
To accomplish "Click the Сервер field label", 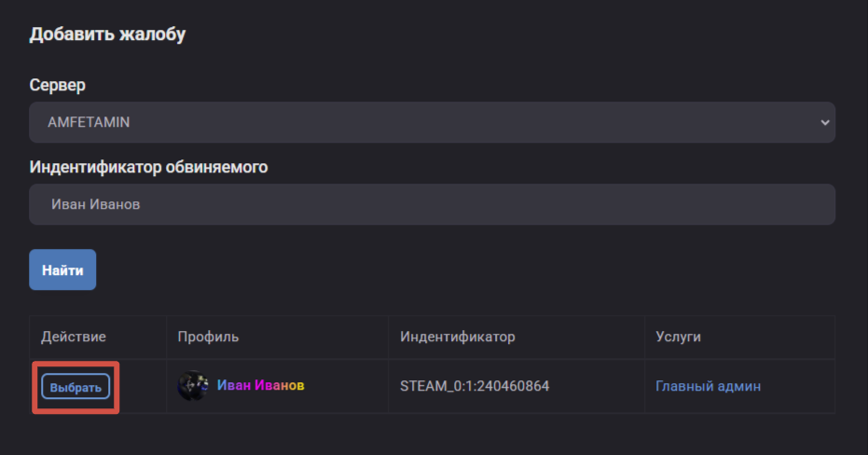I will click(58, 85).
